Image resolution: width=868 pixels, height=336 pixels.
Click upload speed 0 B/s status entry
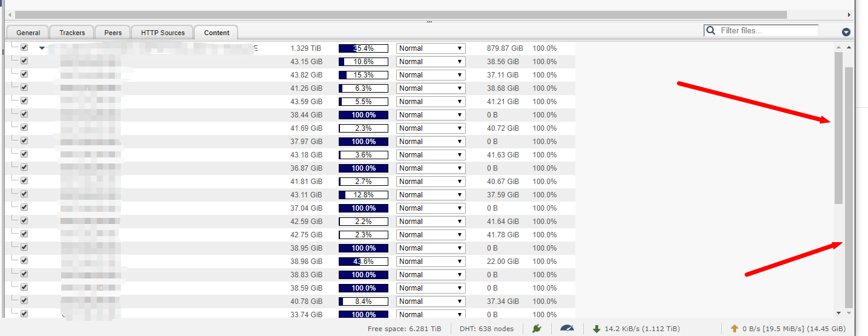(788, 329)
